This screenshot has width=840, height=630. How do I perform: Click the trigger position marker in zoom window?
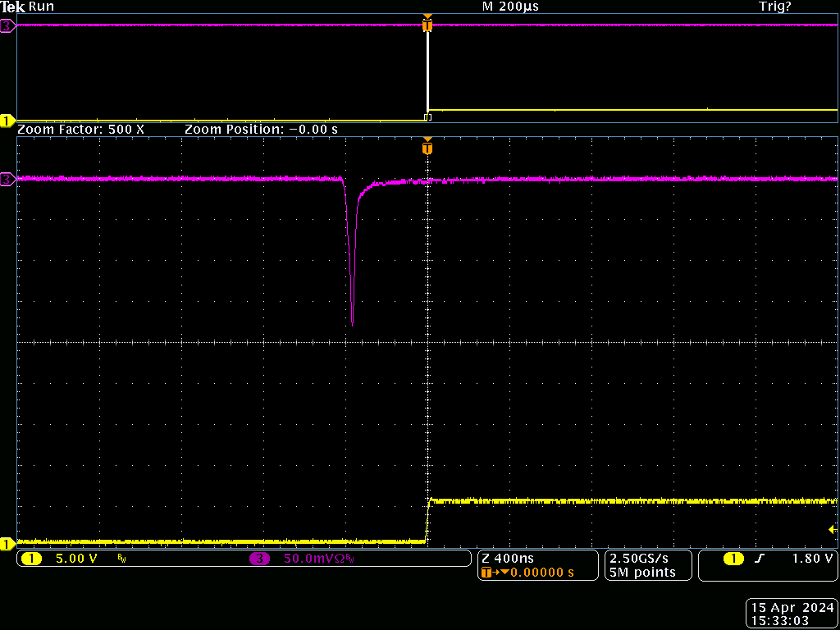tap(427, 148)
